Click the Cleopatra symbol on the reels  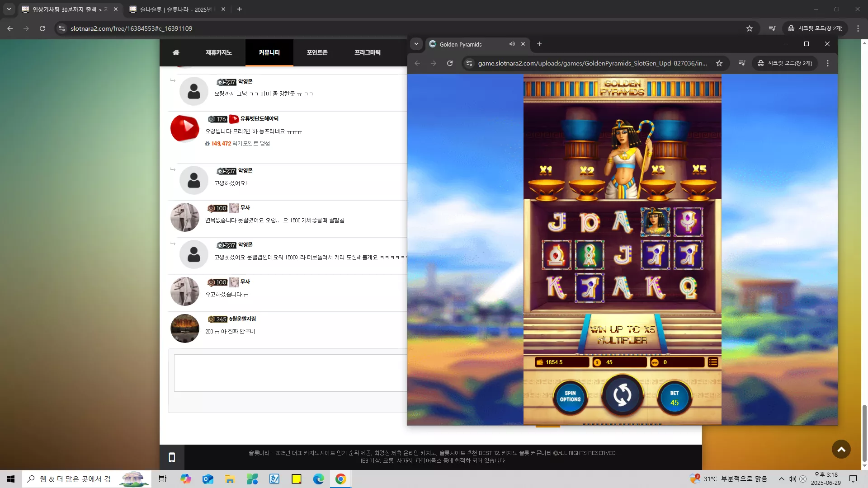[656, 222]
